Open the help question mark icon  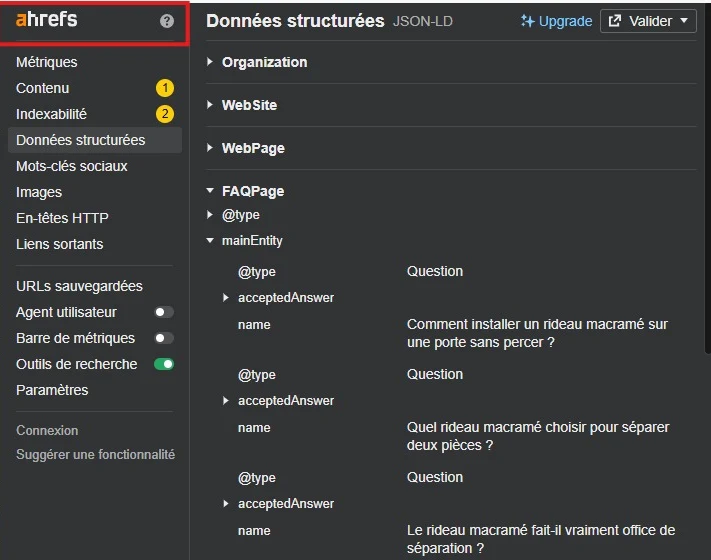[x=167, y=21]
